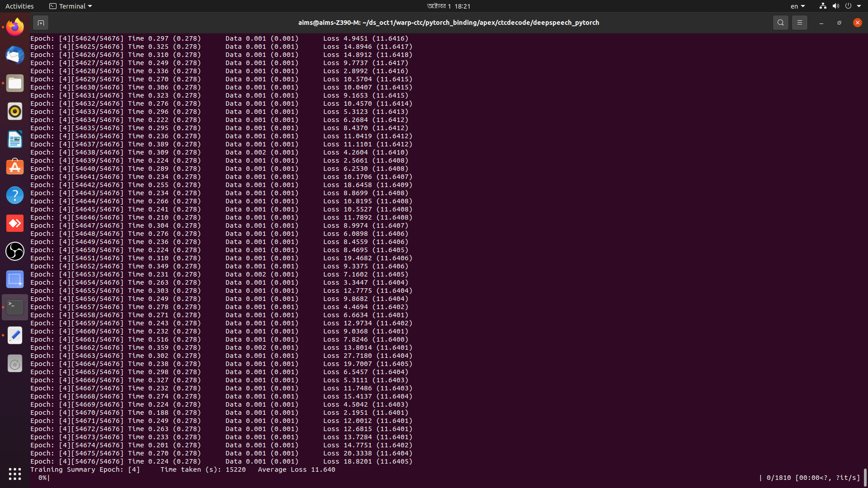Image resolution: width=868 pixels, height=488 pixels.
Task: Open the terminal hamburger menu
Action: coord(799,23)
